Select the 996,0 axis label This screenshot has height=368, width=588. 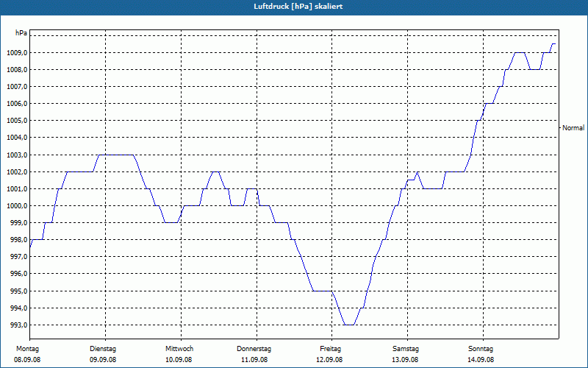18,274
